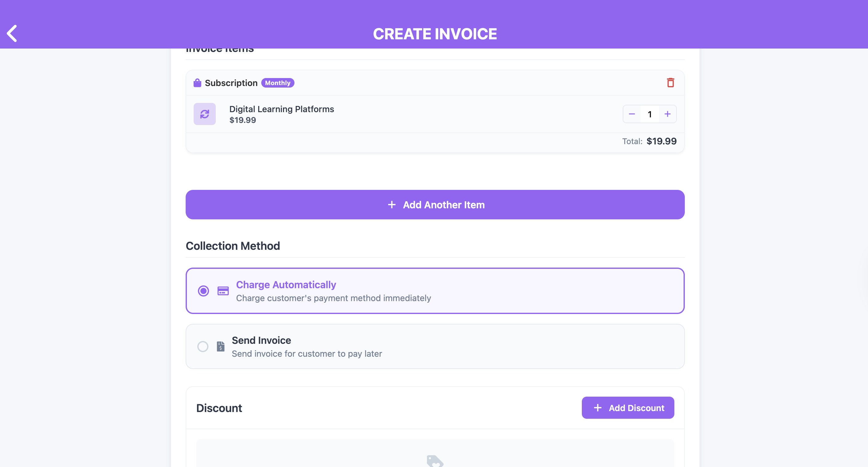Viewport: 868px width, 467px height.
Task: Click the Charge Automatically title text
Action: 286,285
